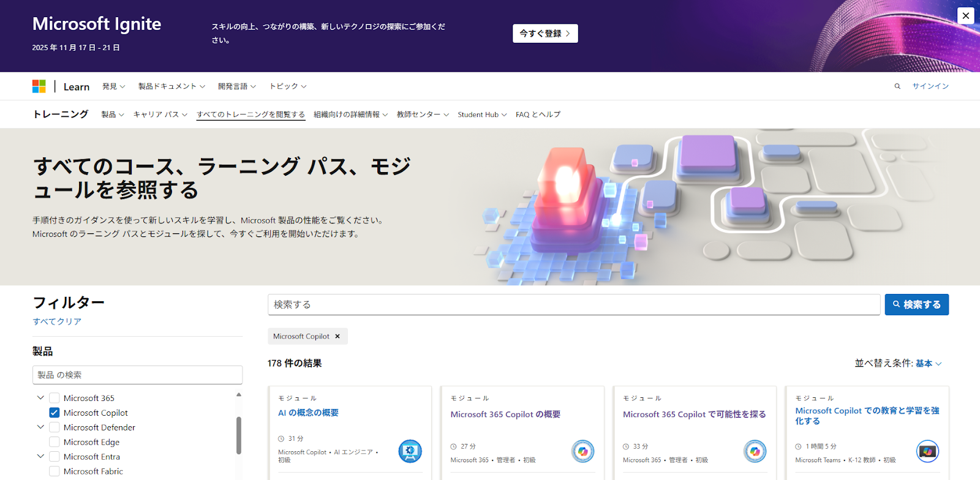Open the 製品ドキュメント dropdown menu
The height and width of the screenshot is (480, 980).
171,86
